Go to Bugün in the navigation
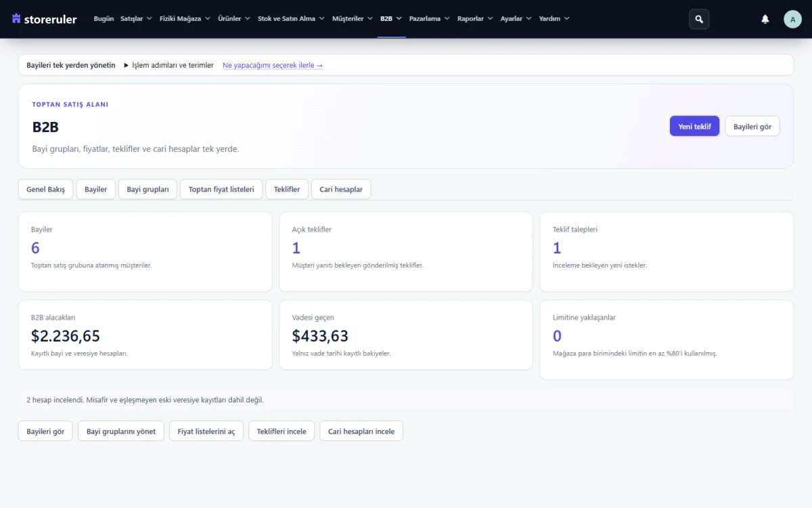Image resolution: width=812 pixels, height=508 pixels. 104,19
